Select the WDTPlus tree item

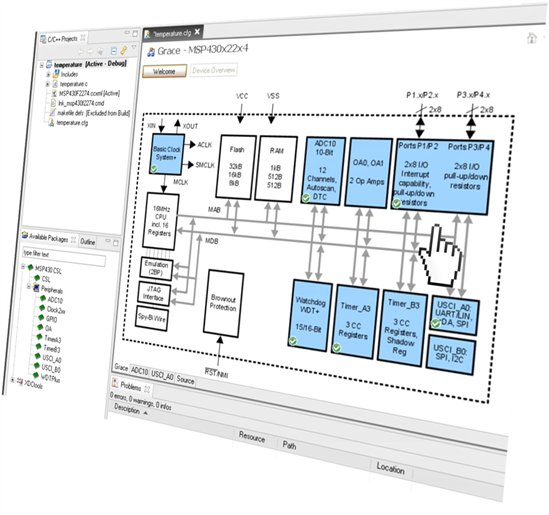pos(51,379)
